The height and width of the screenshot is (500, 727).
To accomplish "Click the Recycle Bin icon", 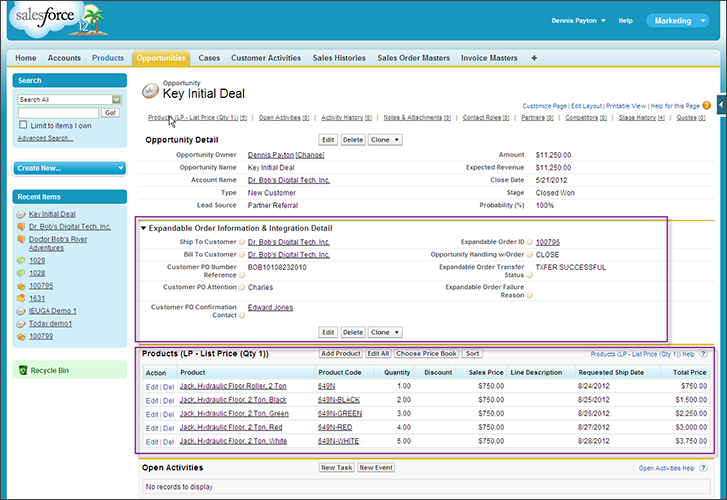I will 23,370.
